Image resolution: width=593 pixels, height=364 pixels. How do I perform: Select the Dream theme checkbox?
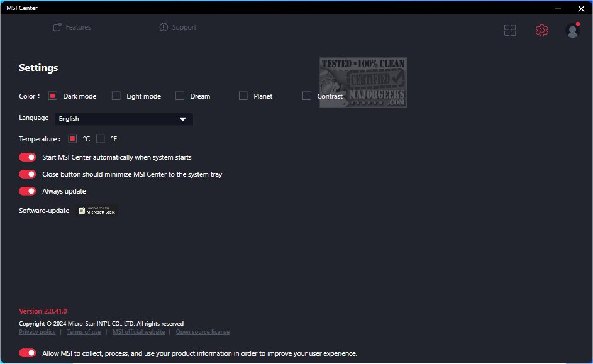coord(180,96)
